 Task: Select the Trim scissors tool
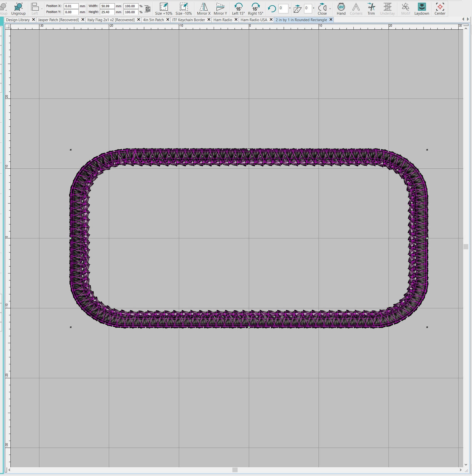coord(371,9)
